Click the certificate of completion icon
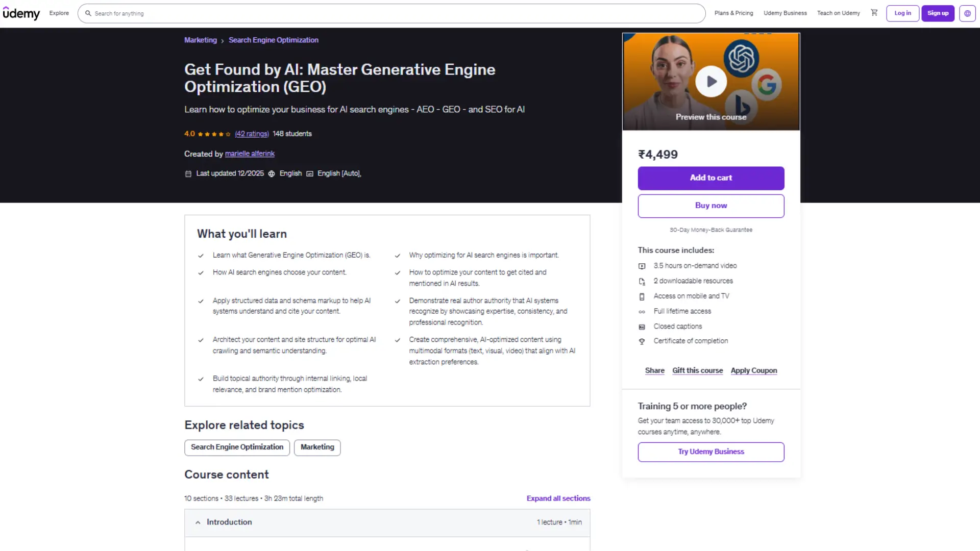 coord(642,341)
